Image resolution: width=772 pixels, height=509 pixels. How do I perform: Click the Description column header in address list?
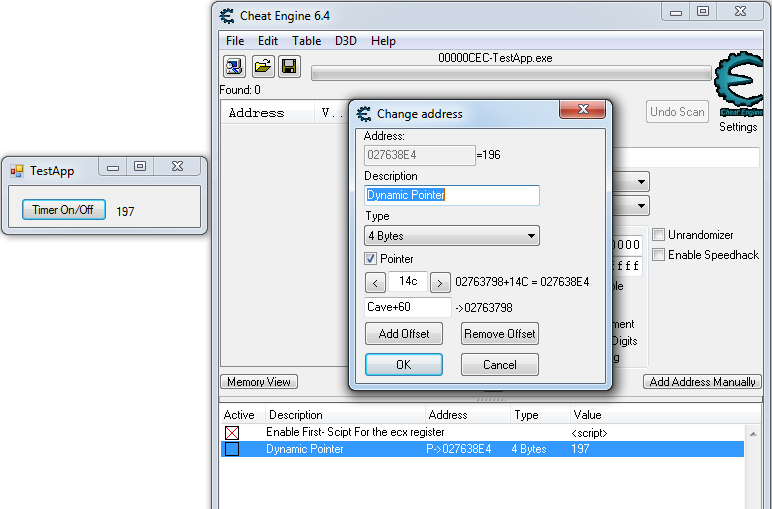coord(296,415)
